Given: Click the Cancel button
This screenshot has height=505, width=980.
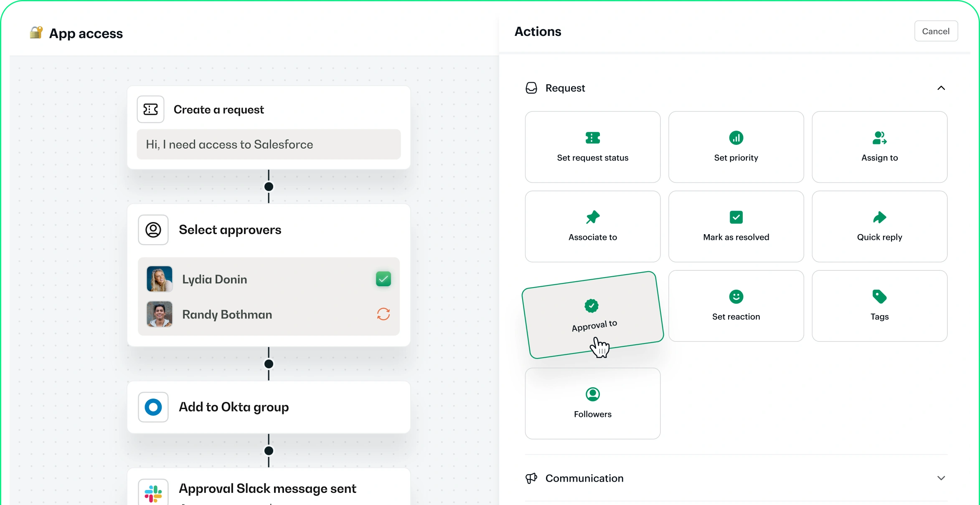Looking at the screenshot, I should 936,31.
